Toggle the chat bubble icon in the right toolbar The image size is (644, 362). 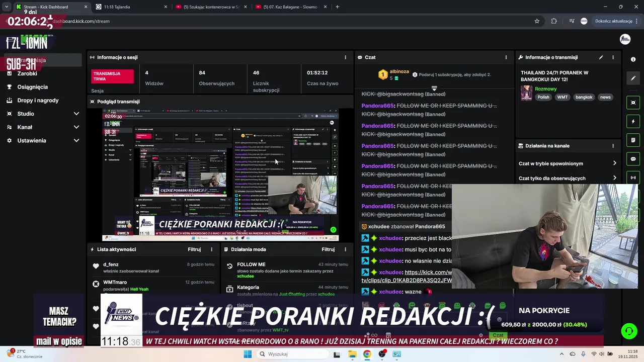tap(633, 159)
